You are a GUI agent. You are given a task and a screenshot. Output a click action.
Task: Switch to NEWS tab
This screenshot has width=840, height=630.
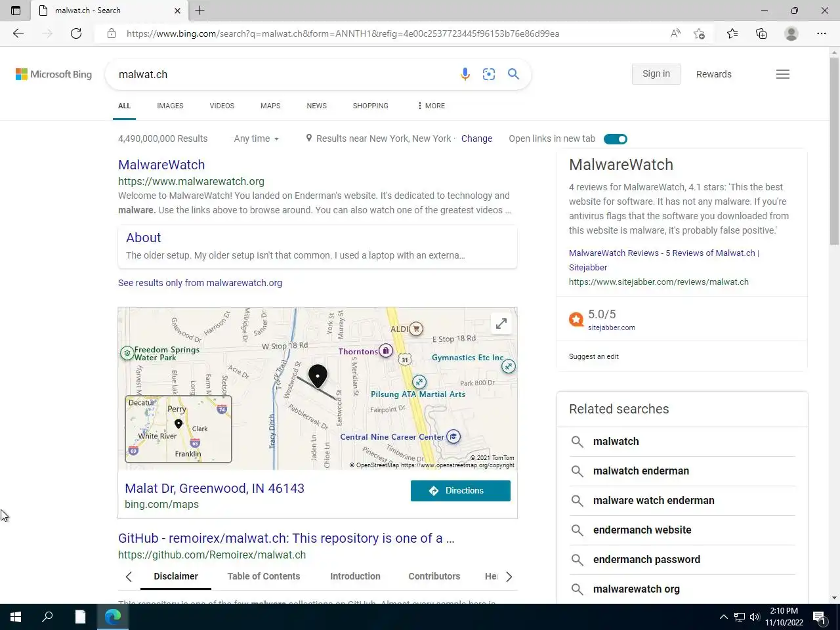[x=316, y=106]
